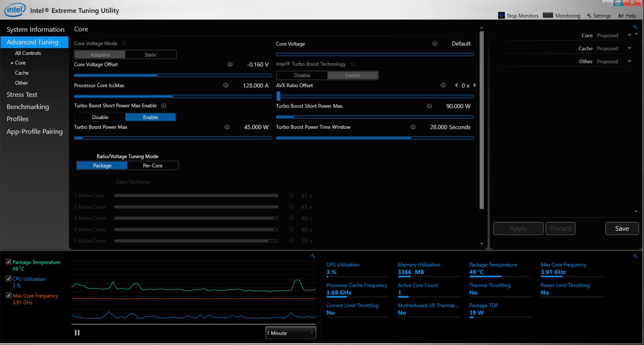This screenshot has height=345, width=644.
Task: Disable Intel Turbo Boost Technology
Action: point(302,75)
